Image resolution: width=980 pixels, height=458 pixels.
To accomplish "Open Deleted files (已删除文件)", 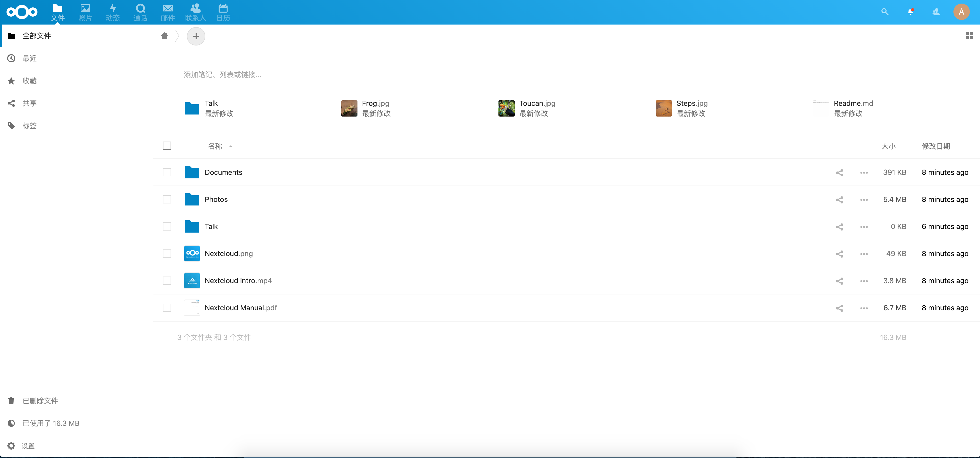I will pyautogui.click(x=76, y=400).
